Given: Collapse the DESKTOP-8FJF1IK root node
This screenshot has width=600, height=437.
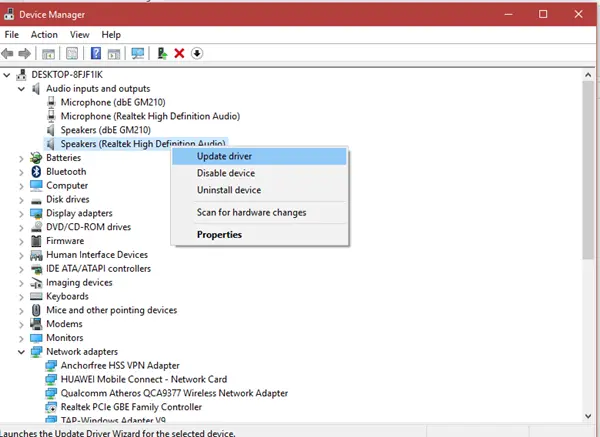Looking at the screenshot, I should pos(7,75).
